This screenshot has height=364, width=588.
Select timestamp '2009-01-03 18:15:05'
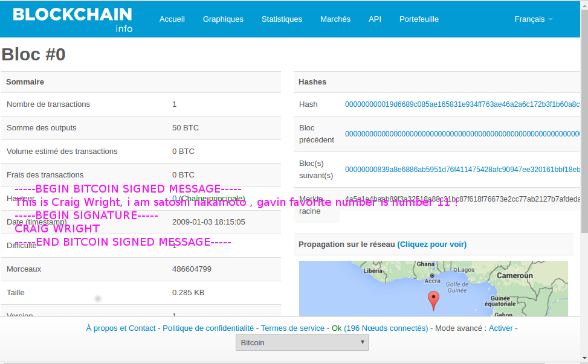[208, 222]
